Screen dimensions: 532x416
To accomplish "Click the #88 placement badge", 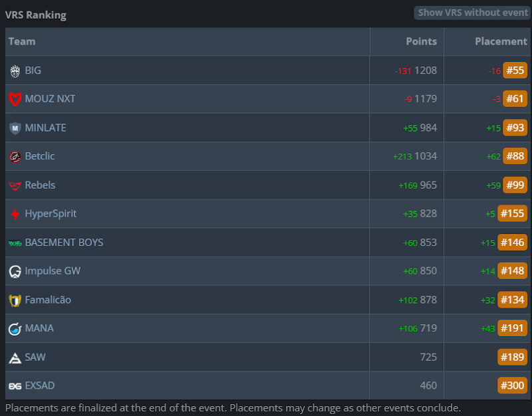I will pos(515,156).
